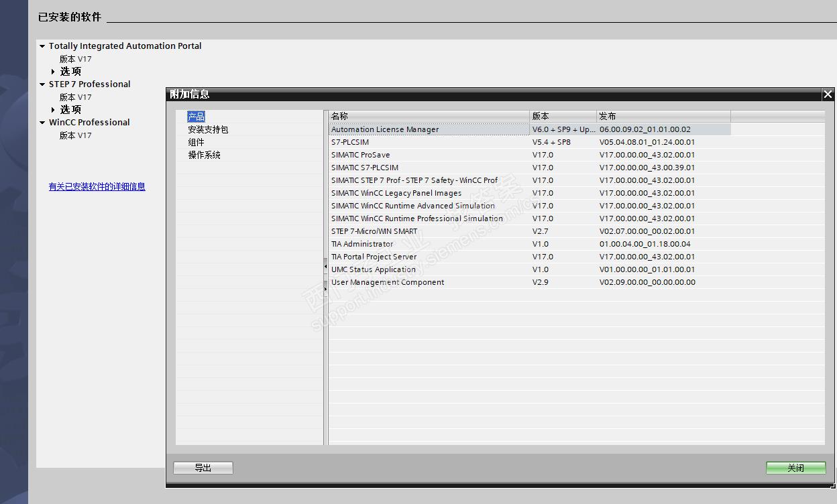This screenshot has height=504, width=837.
Task: Sort by the 版本 column header
Action: click(x=563, y=116)
